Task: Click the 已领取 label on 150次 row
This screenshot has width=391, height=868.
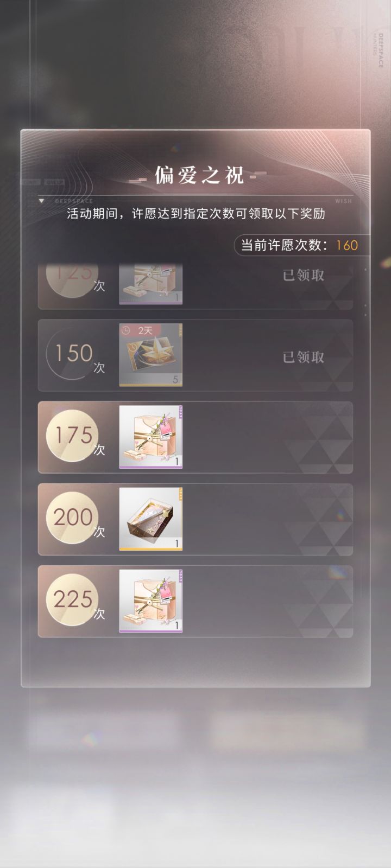Action: click(x=304, y=357)
